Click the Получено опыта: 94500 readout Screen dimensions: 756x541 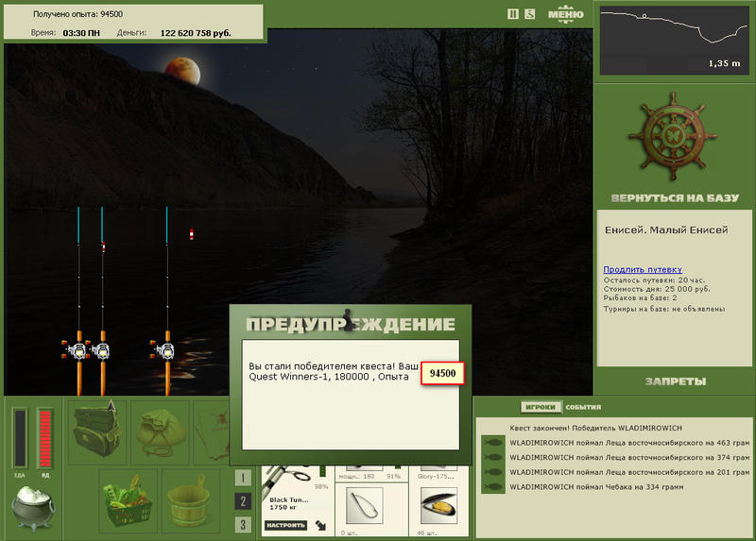77,14
